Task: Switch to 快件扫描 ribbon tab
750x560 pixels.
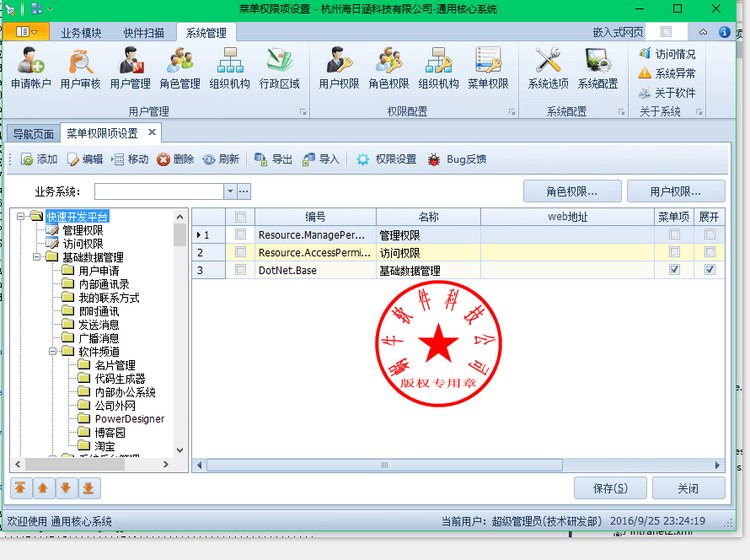Action: (x=143, y=33)
